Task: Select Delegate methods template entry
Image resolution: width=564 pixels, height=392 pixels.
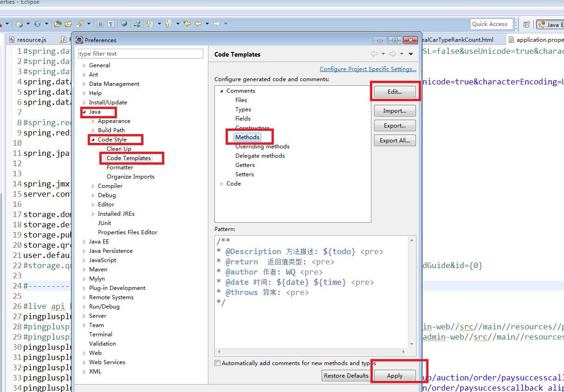Action: [x=260, y=156]
